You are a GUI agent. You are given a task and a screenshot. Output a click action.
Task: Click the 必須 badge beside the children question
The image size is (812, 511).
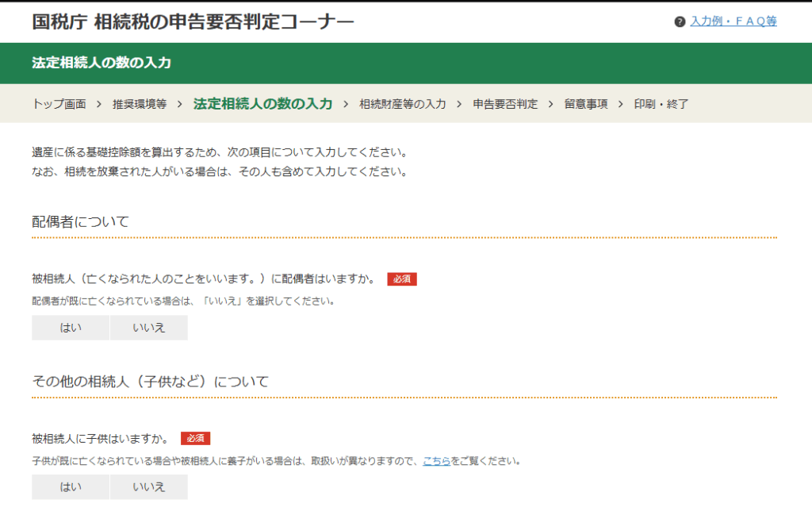click(195, 439)
